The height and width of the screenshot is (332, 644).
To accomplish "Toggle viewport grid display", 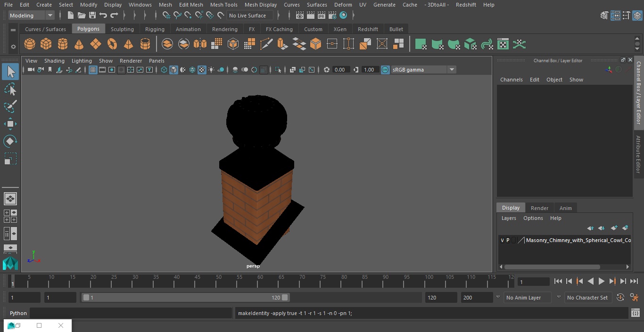I will click(x=93, y=70).
